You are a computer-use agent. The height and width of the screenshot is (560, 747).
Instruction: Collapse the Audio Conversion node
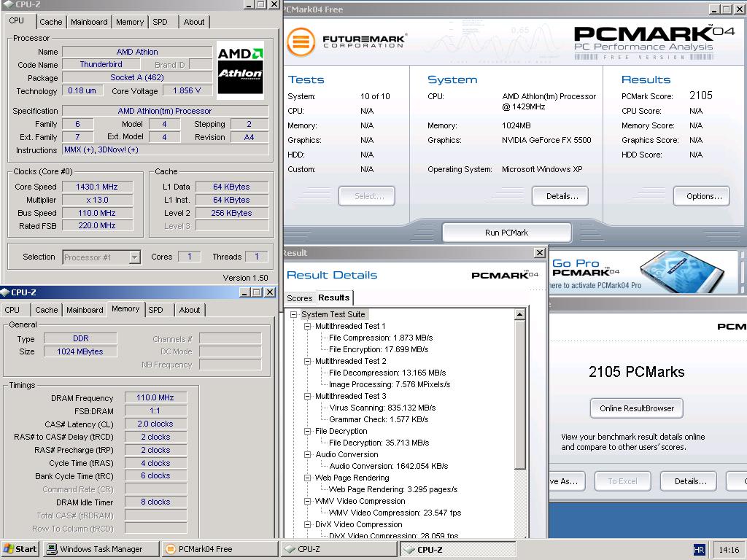pyautogui.click(x=307, y=454)
